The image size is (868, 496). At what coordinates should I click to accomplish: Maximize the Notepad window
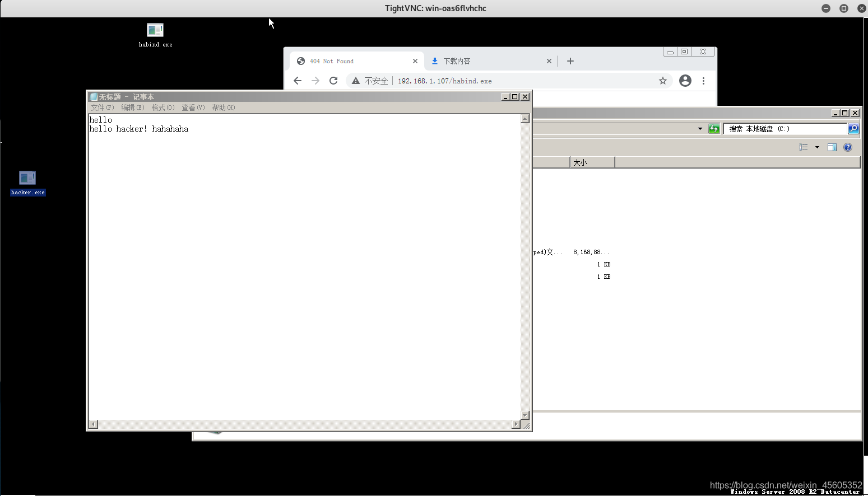click(515, 97)
